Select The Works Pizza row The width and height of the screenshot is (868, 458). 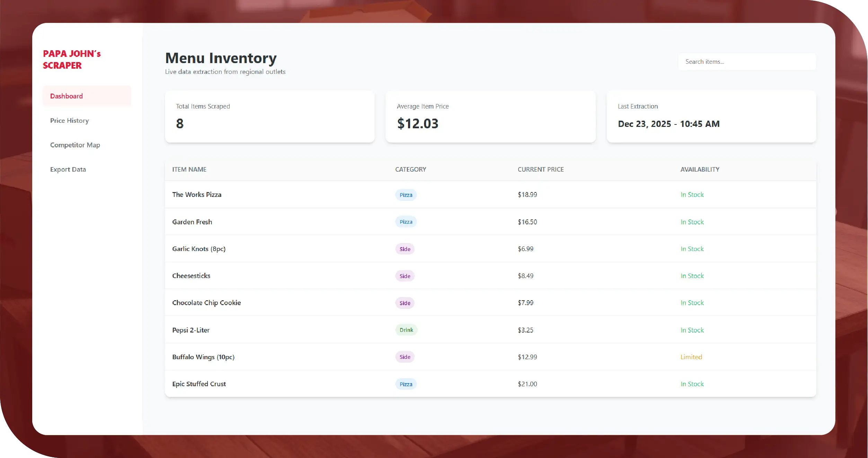(197, 195)
